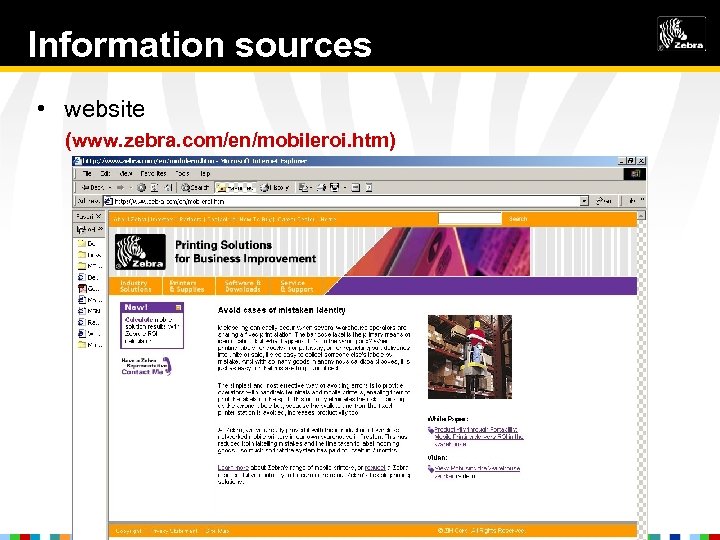Click the website search text field
The height and width of the screenshot is (540, 720).
pyautogui.click(x=470, y=219)
